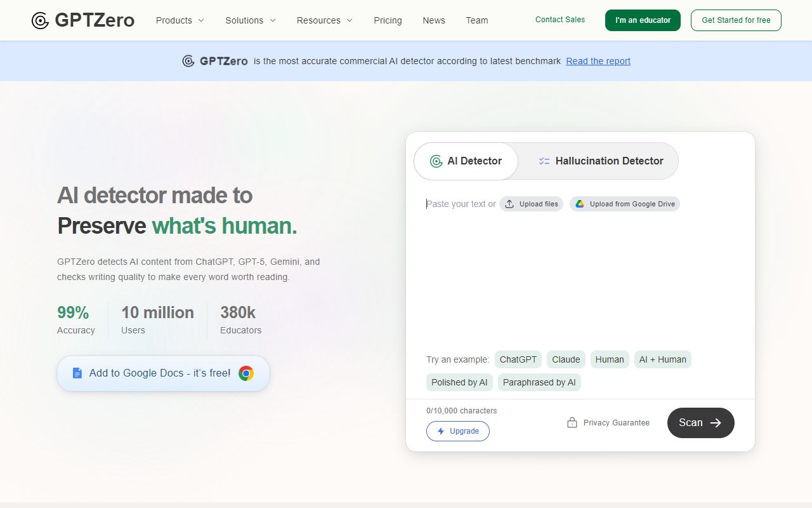Viewport: 812px width, 508px height.
Task: Open Upload from Google Drive
Action: pyautogui.click(x=624, y=204)
